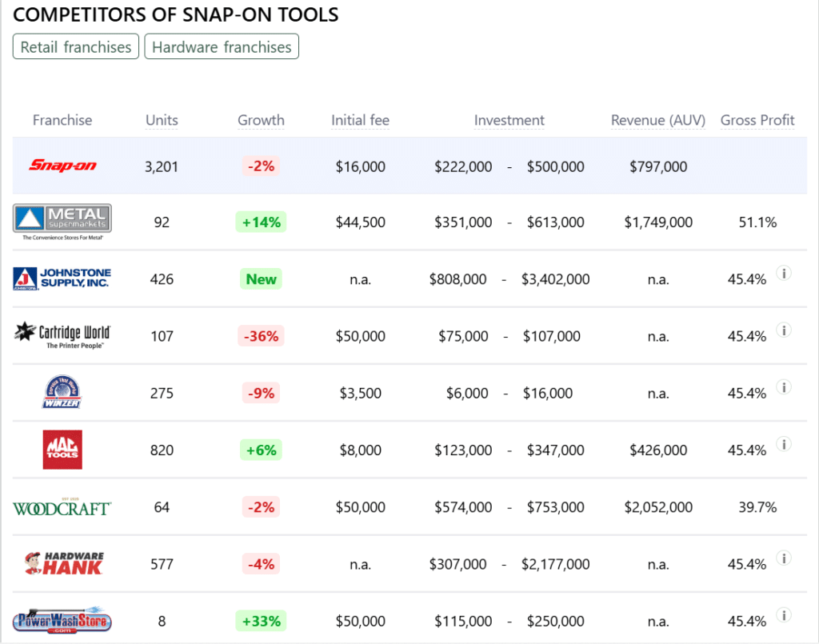Click the 51.1% gross profit value

(757, 222)
